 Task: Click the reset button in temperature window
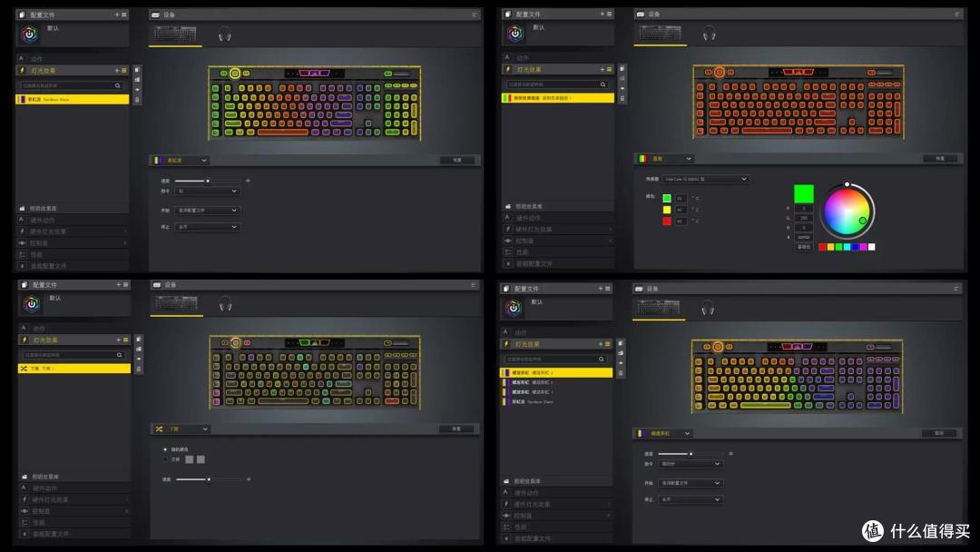pyautogui.click(x=940, y=159)
